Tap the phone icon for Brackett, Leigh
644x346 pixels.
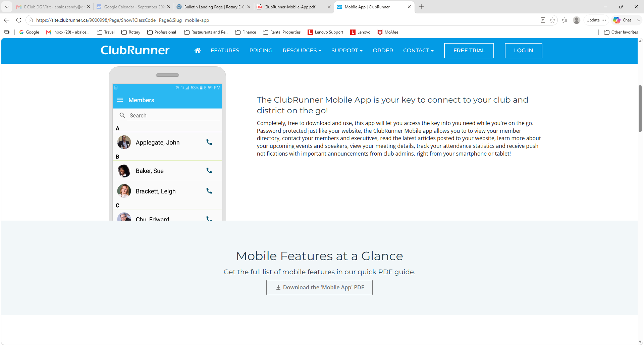[x=209, y=191]
